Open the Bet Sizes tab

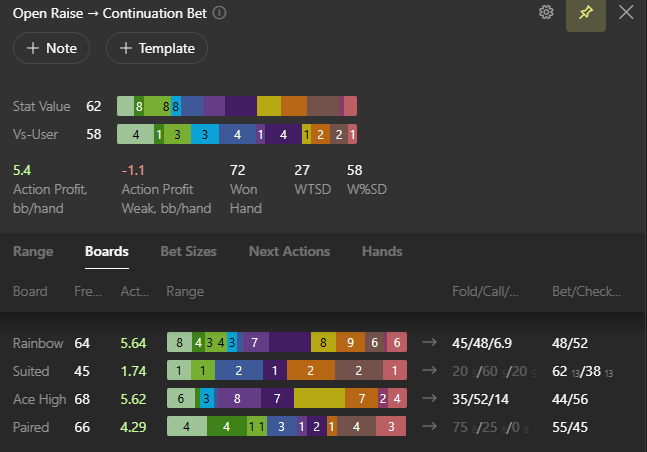click(x=189, y=251)
